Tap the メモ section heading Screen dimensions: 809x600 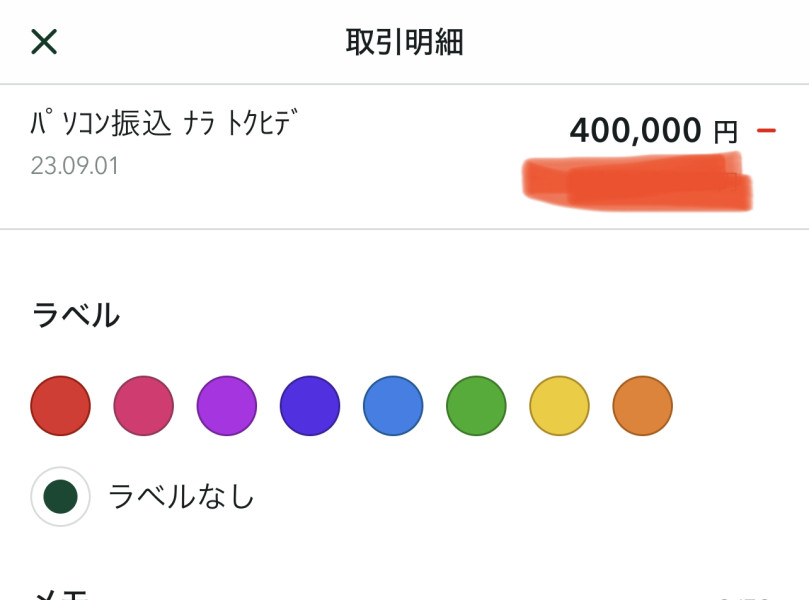coord(62,593)
